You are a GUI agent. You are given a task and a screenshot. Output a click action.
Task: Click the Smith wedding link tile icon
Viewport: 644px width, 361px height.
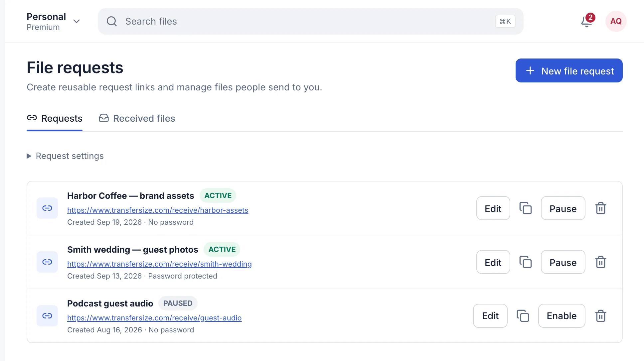pos(47,262)
